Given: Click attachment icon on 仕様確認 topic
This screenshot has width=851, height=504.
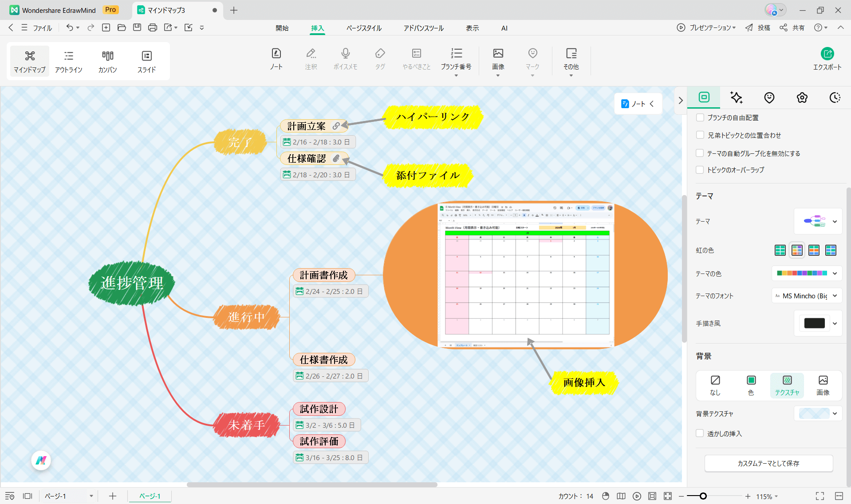Looking at the screenshot, I should pos(336,158).
